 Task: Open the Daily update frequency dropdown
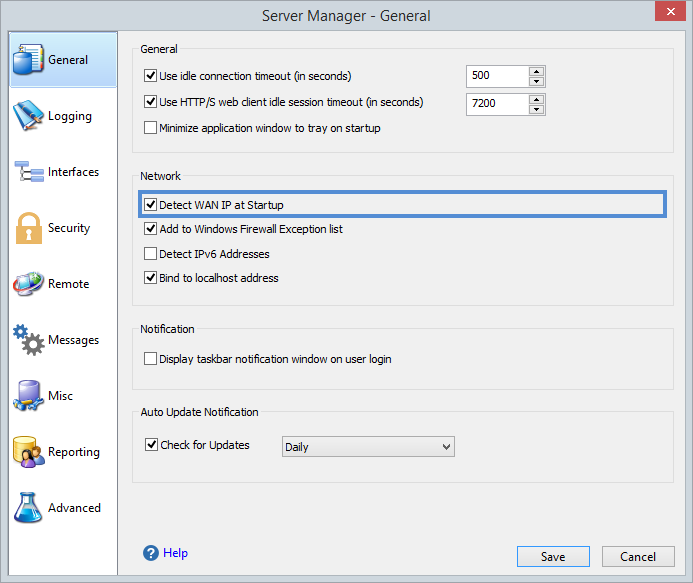click(368, 447)
